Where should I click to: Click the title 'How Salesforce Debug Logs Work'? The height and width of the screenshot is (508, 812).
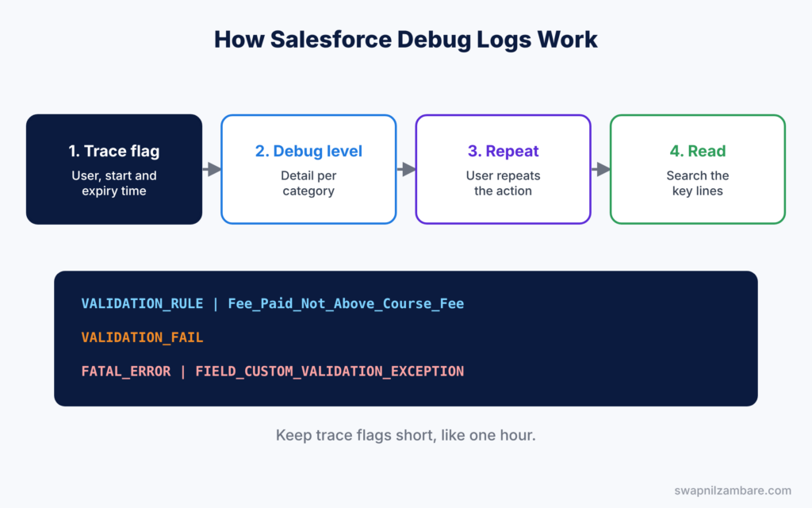point(405,40)
